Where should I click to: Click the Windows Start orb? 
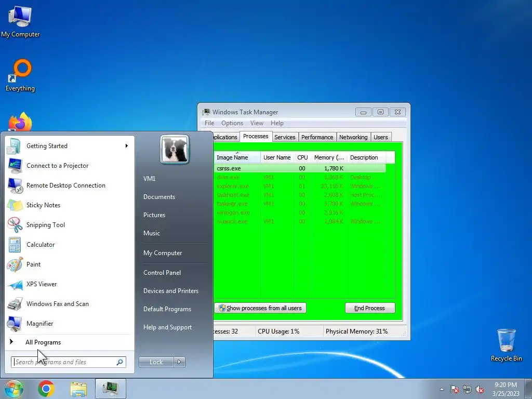[x=14, y=389]
